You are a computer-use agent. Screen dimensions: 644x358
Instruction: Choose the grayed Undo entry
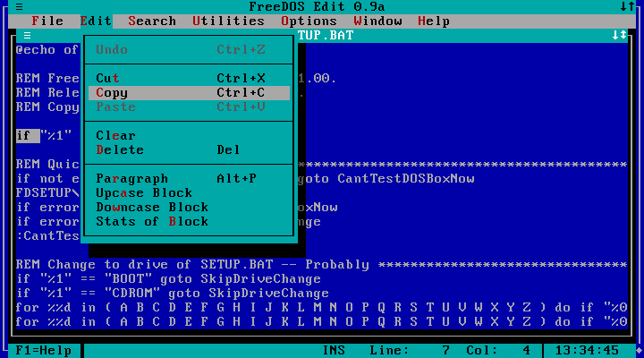189,50
